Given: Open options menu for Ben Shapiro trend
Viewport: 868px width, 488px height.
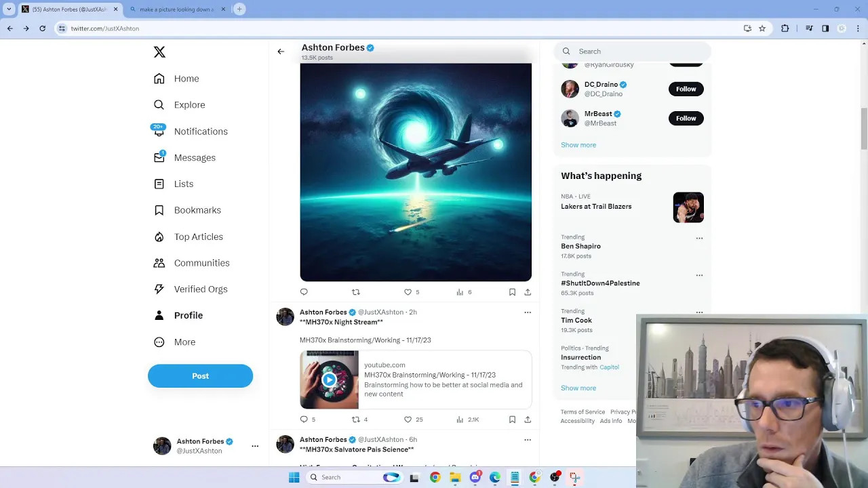Looking at the screenshot, I should click(699, 239).
